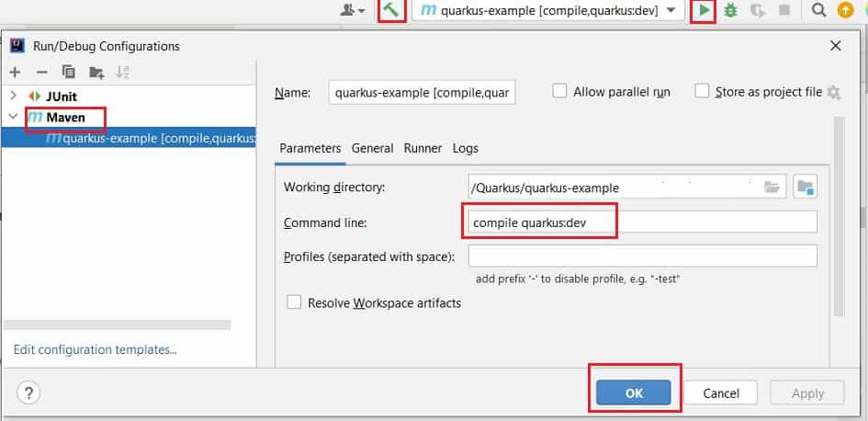This screenshot has width=868, height=421.
Task: Open Search Everywhere with the magnifier icon
Action: [x=818, y=10]
